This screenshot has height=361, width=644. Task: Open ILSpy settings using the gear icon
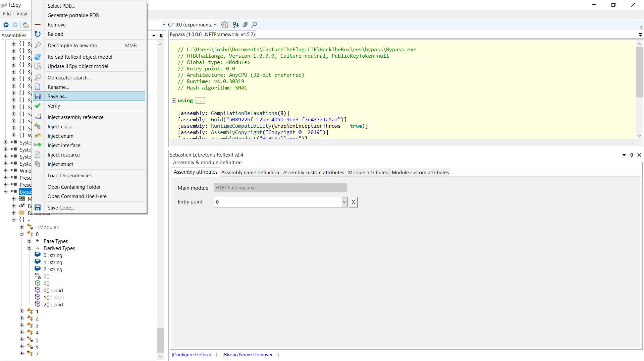[225, 24]
